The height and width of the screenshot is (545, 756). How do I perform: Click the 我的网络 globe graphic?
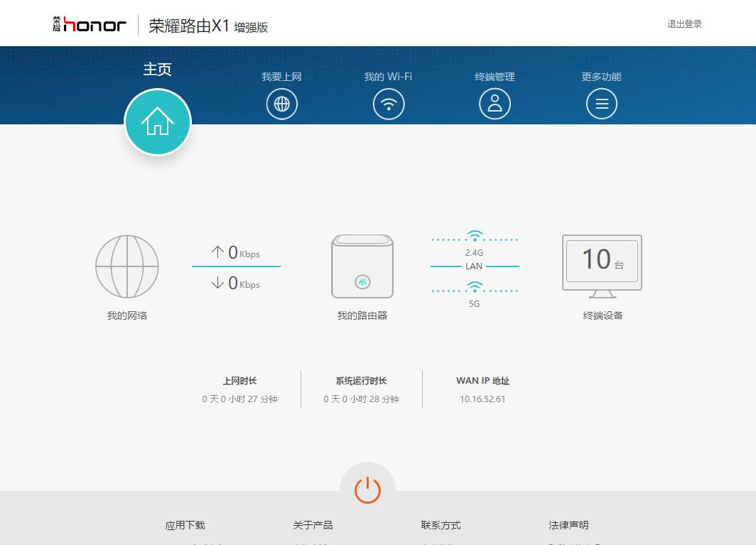[127, 266]
